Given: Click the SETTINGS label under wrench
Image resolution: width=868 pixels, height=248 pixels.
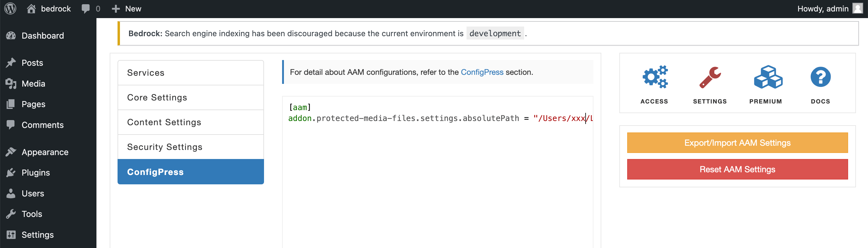Looking at the screenshot, I should click(x=710, y=101).
